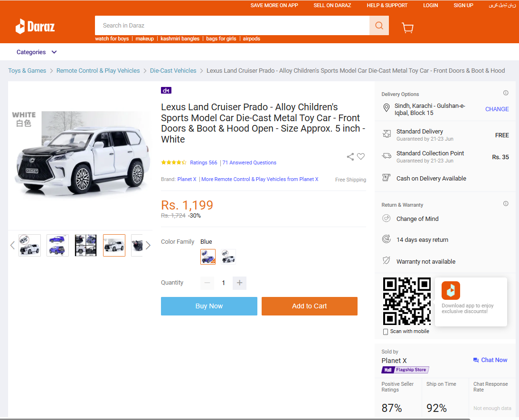Click the 87% positive seller rating
Image resolution: width=519 pixels, height=420 pixels.
[392, 408]
